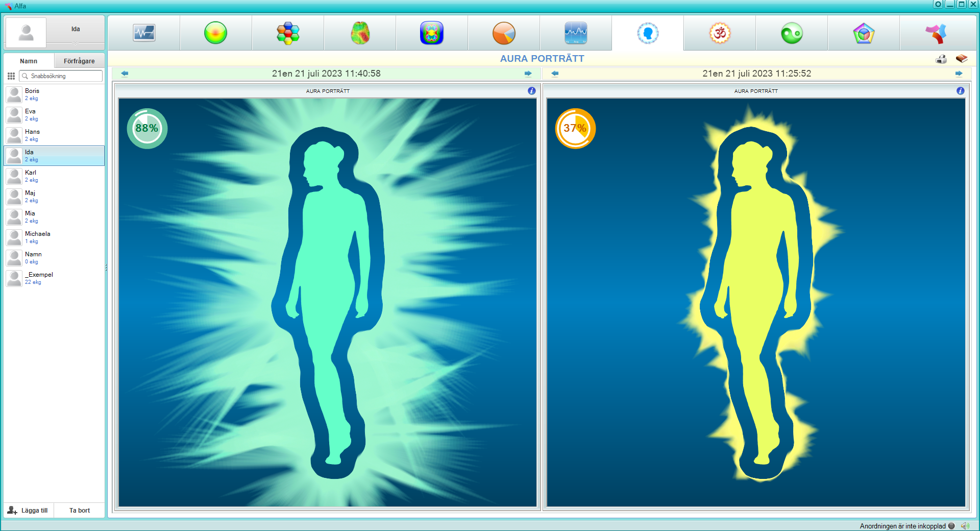Select Karl in the patient list
The image size is (980, 531).
tap(54, 176)
